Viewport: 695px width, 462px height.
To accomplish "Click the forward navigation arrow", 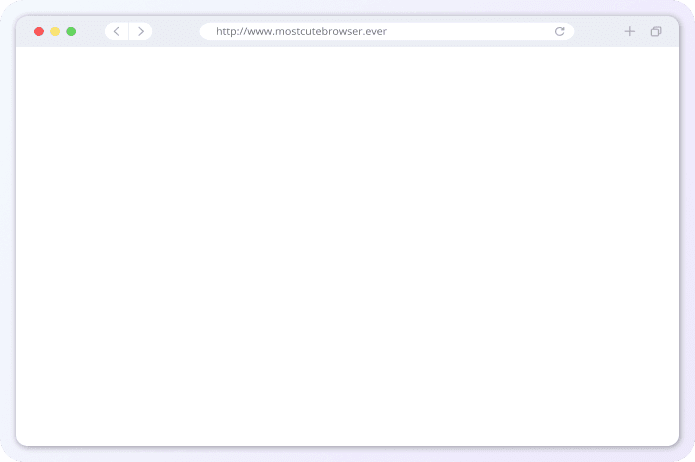I will (x=141, y=31).
